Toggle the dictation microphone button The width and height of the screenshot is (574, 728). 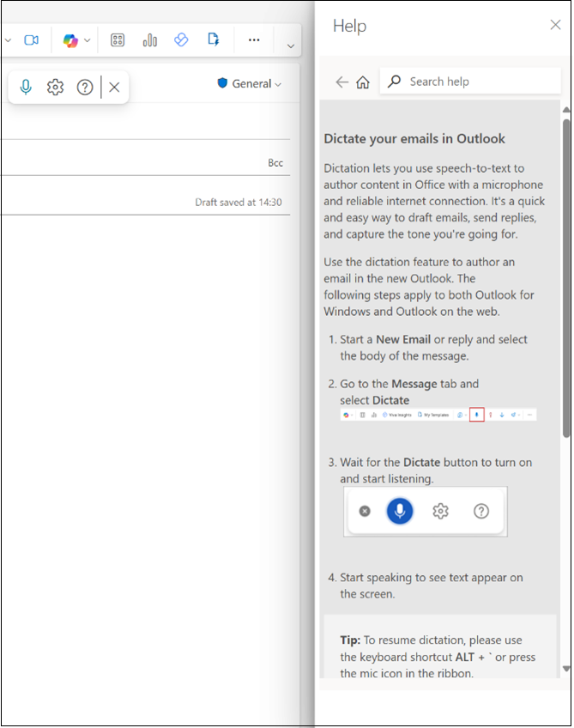click(x=26, y=87)
